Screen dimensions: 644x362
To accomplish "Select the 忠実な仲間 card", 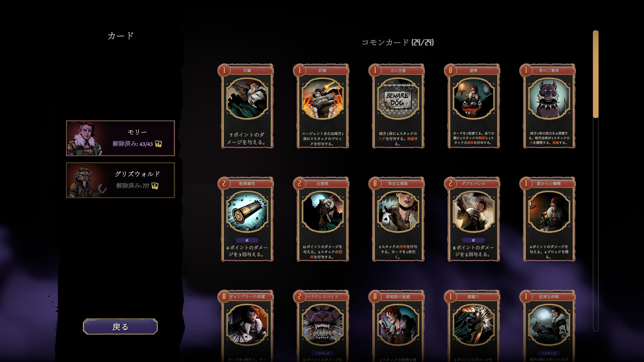I will tap(549, 326).
